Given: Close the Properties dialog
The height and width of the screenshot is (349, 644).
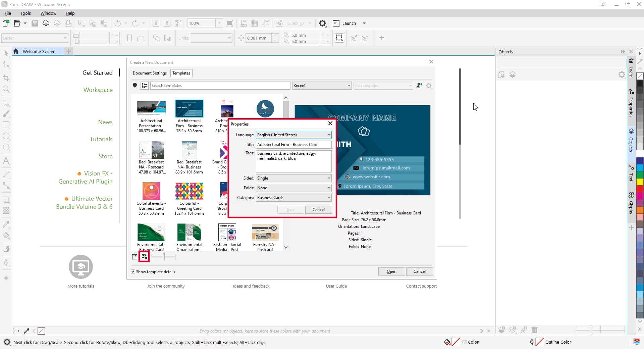Looking at the screenshot, I should pos(330,123).
